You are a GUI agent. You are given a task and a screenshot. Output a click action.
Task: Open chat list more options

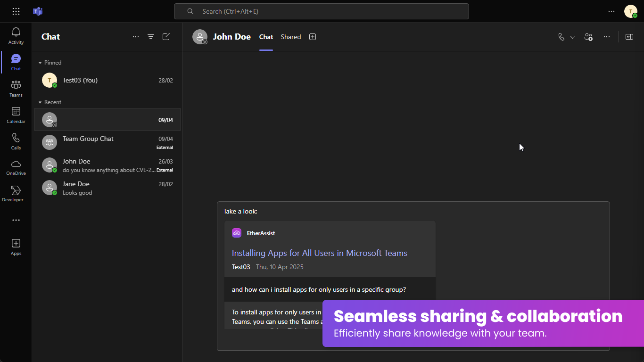pyautogui.click(x=136, y=37)
